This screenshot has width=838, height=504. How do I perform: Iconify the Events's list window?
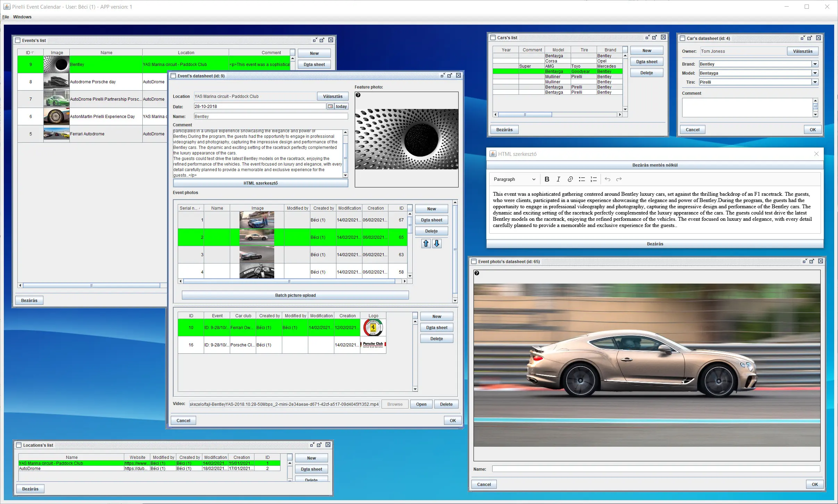click(x=315, y=40)
